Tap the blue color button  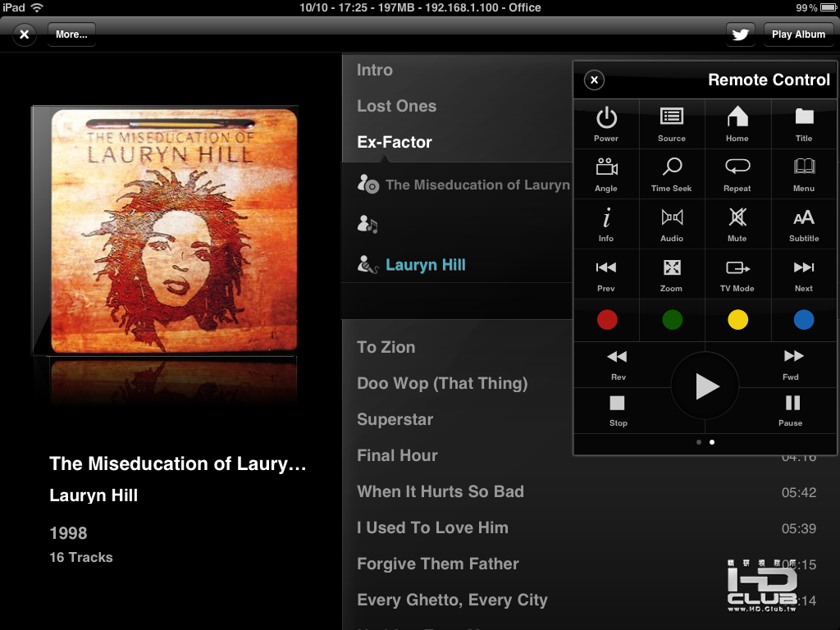click(x=804, y=320)
